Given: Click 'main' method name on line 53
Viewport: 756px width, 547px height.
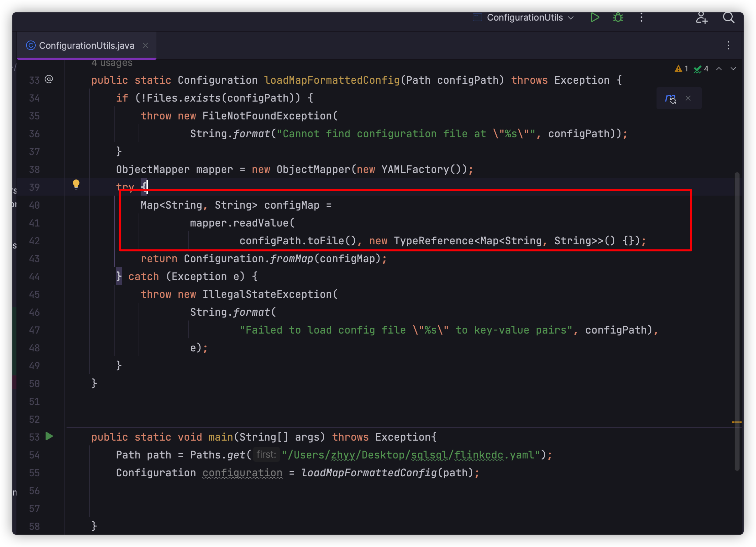Looking at the screenshot, I should point(221,437).
